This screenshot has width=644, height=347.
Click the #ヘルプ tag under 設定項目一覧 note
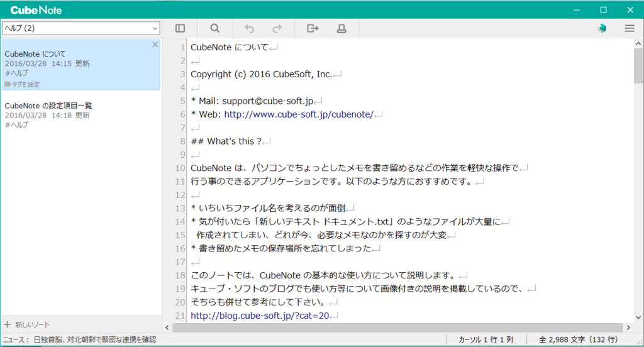point(16,125)
